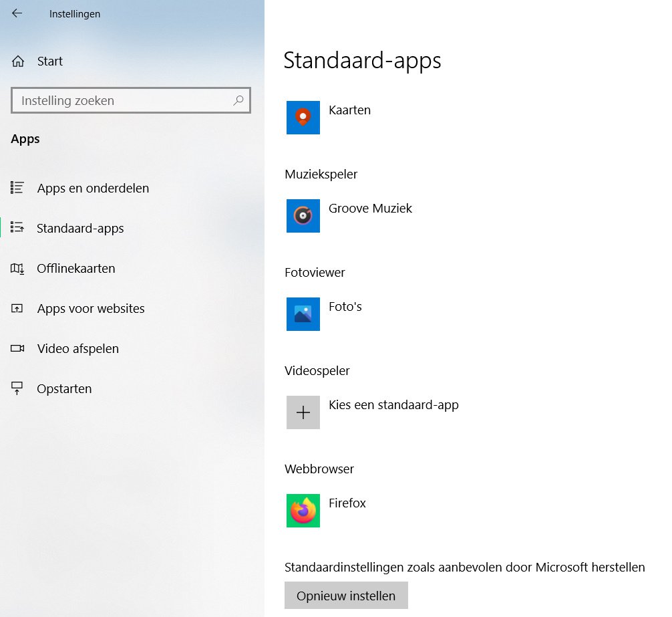Click the Instellingen window title
Viewport: 672px width, 617px height.
(75, 14)
